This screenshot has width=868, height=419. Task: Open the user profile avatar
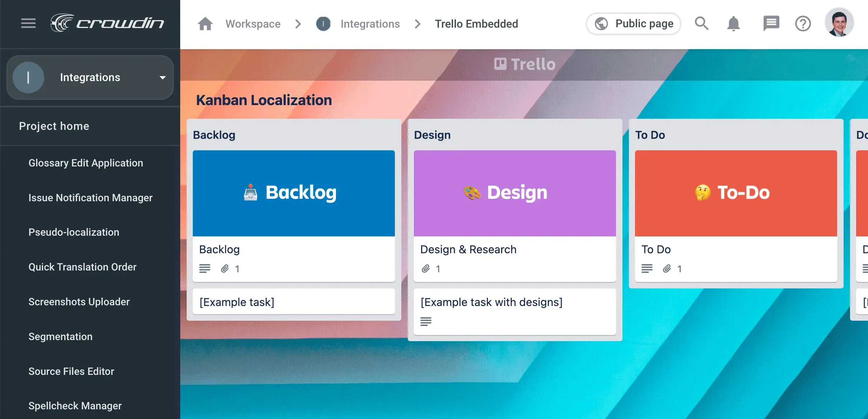point(840,23)
